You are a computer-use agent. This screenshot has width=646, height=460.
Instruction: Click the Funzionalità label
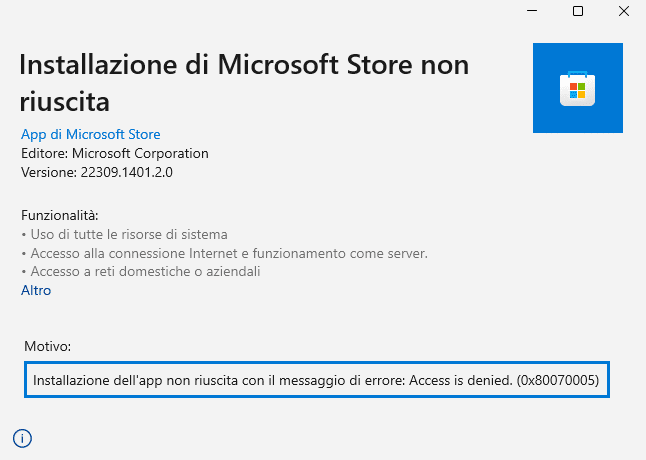tap(60, 215)
